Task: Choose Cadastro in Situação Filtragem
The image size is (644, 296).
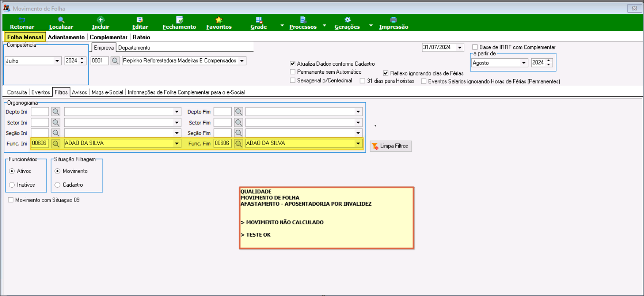Action: tap(58, 185)
